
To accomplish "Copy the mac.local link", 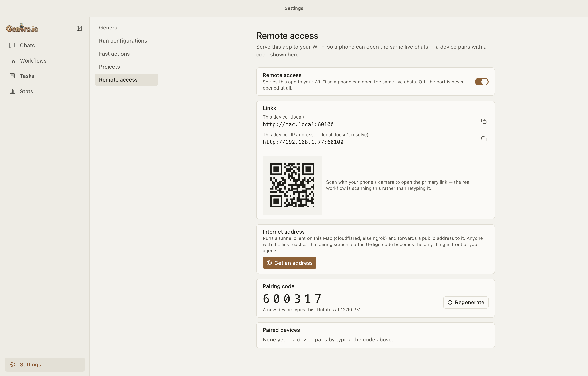I will point(484,121).
